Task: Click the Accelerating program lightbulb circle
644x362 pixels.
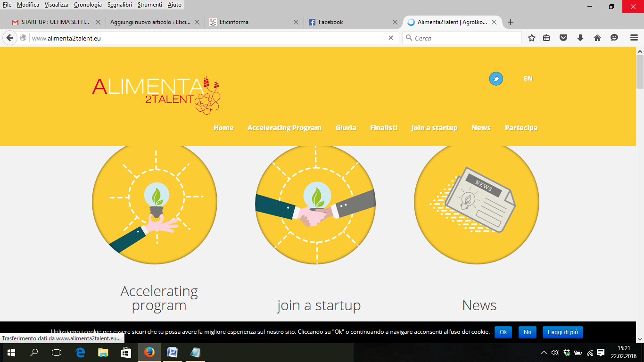Action: pyautogui.click(x=155, y=205)
